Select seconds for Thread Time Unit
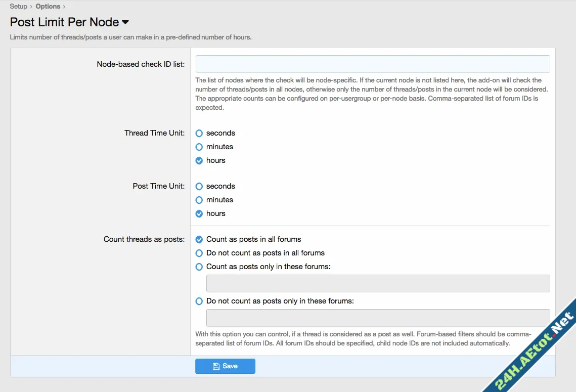 pyautogui.click(x=199, y=133)
